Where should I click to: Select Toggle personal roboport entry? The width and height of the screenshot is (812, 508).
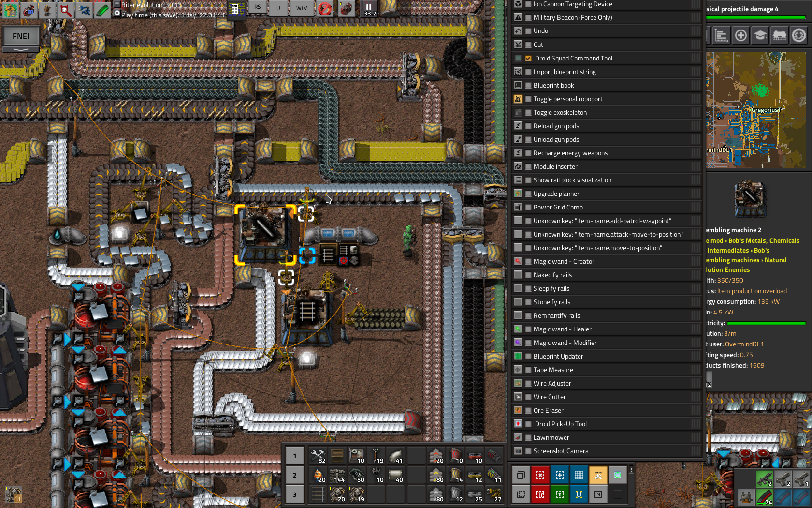(x=607, y=99)
